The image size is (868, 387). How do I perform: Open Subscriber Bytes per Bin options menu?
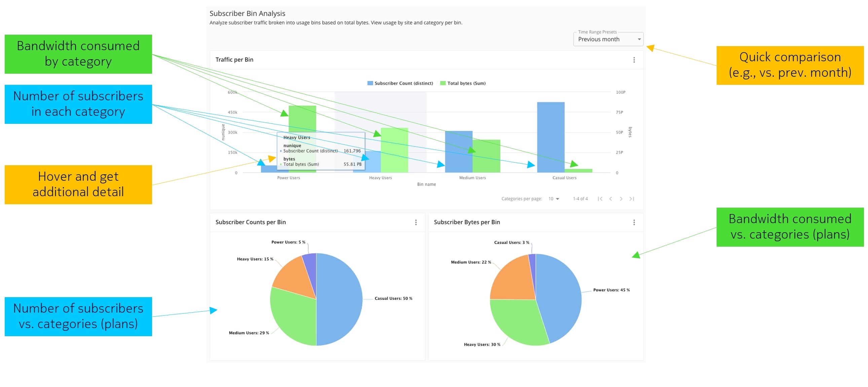(x=634, y=222)
